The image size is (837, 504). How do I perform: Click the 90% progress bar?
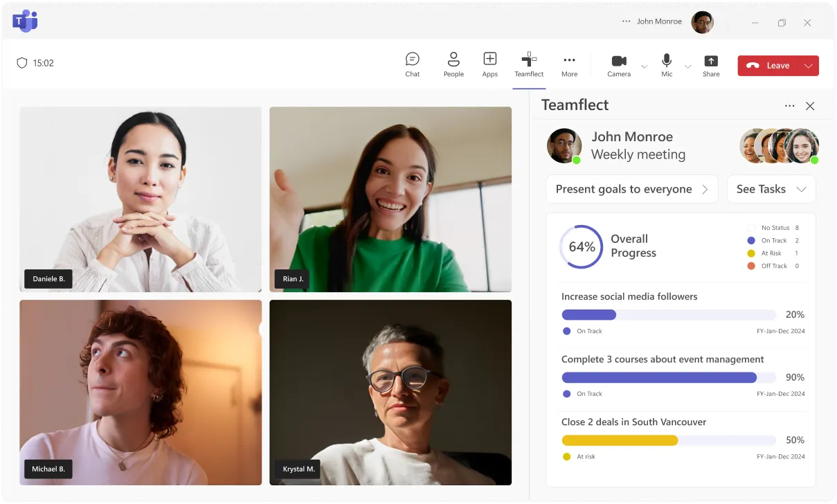[x=669, y=377]
